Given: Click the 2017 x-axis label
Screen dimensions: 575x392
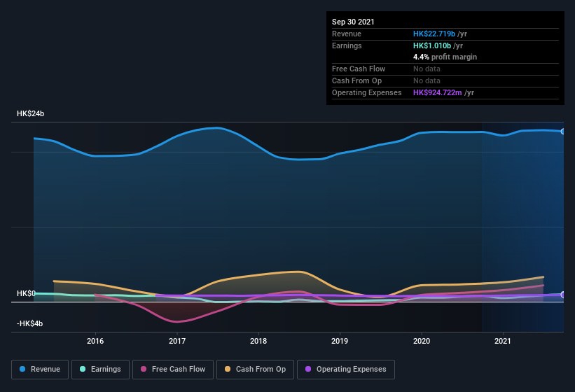Looking at the screenshot, I should [x=176, y=341].
